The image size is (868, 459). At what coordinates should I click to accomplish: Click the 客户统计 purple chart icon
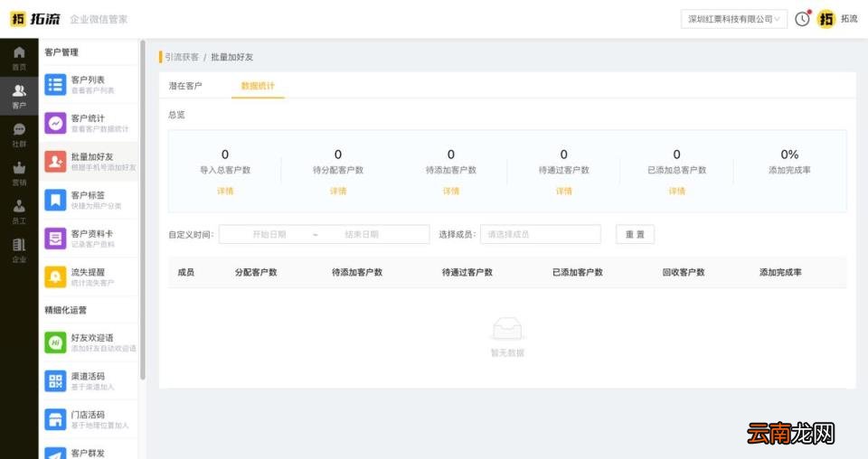pos(55,123)
